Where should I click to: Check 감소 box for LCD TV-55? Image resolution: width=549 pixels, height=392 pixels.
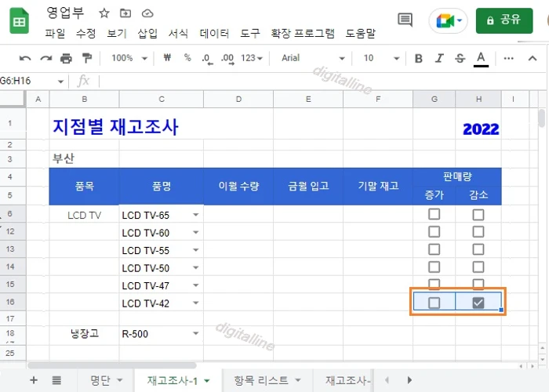(x=478, y=249)
